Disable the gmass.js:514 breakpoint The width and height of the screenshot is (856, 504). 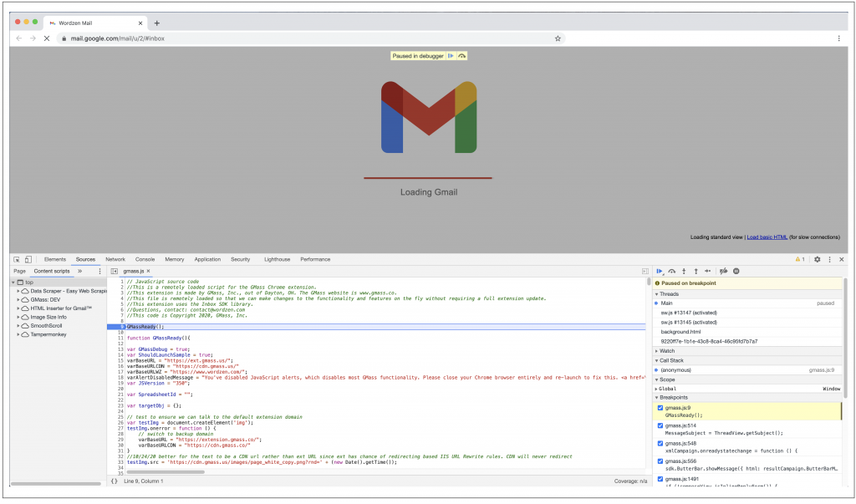pos(661,426)
